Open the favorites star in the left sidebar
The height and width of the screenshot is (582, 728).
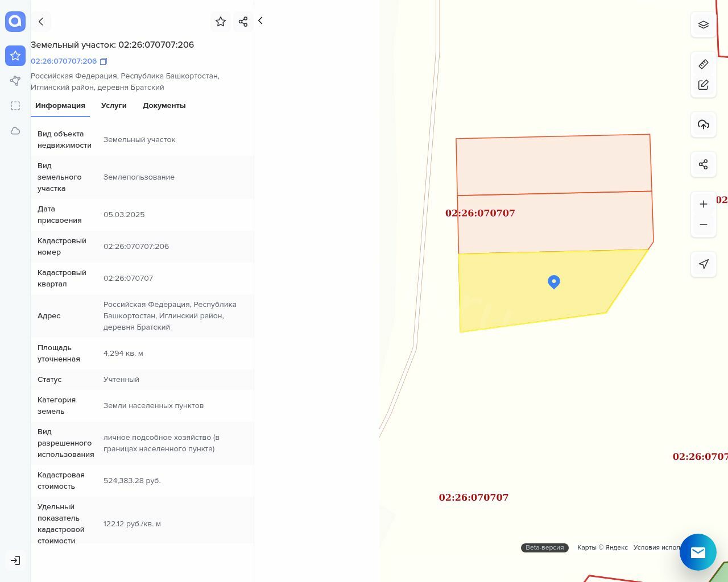[15, 56]
